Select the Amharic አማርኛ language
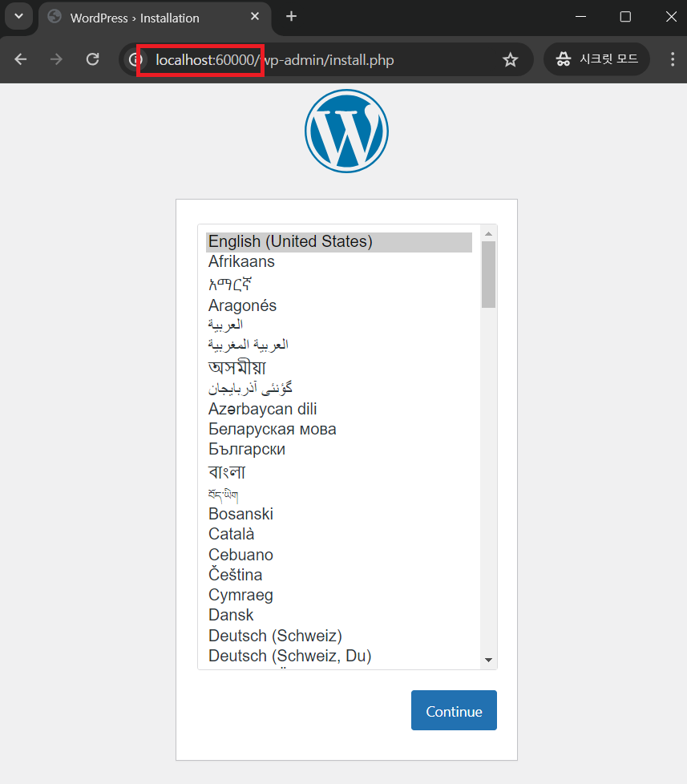The image size is (687, 784). point(339,284)
